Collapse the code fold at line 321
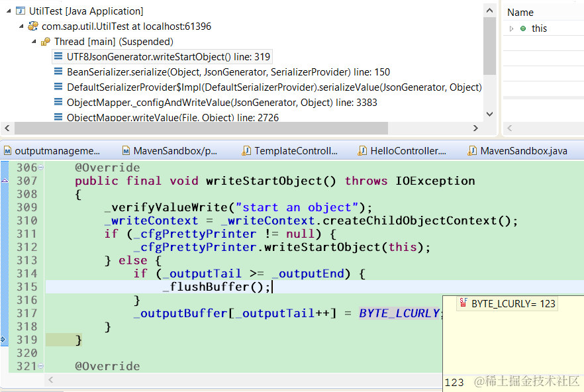This screenshot has height=392, width=584. coord(41,366)
